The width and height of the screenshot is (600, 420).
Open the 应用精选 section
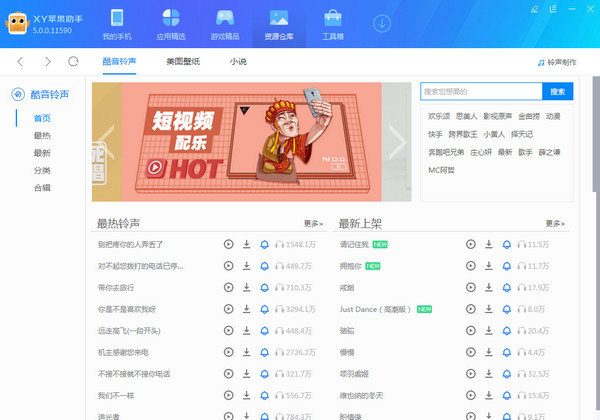click(170, 24)
